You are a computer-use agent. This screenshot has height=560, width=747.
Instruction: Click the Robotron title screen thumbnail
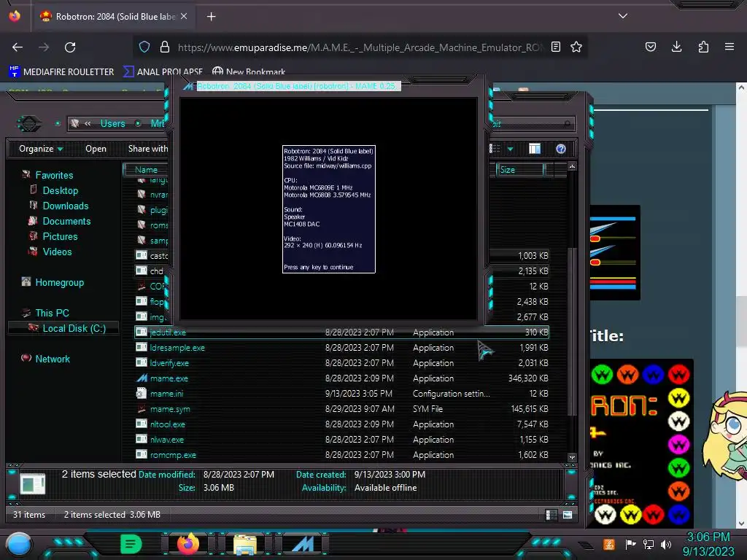point(642,443)
